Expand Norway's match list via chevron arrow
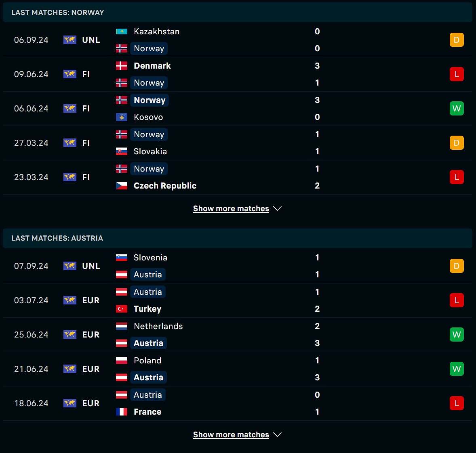Viewport: 476px width, 453px height. 278,208
